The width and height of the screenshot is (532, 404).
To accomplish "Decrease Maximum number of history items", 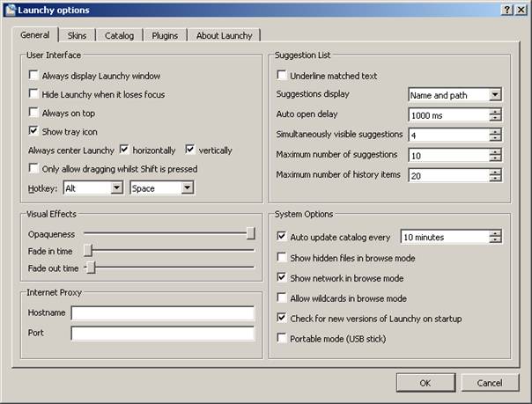I will tap(495, 179).
